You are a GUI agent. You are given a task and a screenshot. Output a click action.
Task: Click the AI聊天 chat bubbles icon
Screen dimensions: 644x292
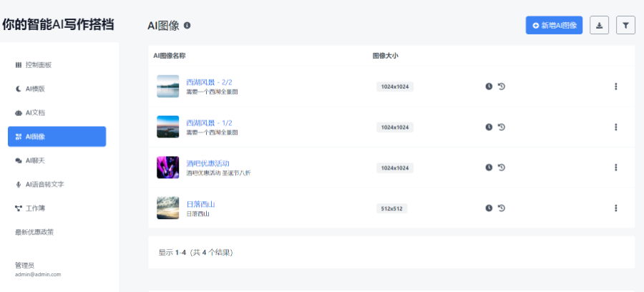coord(18,160)
